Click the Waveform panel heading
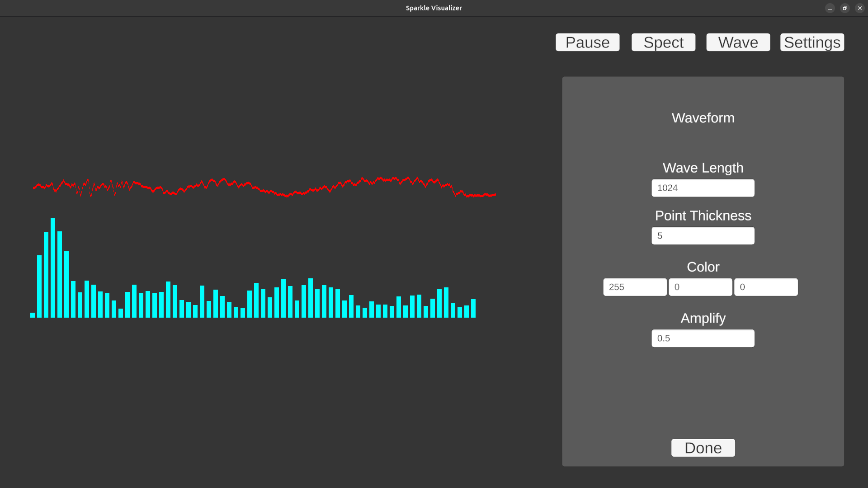The width and height of the screenshot is (868, 488). (x=703, y=118)
